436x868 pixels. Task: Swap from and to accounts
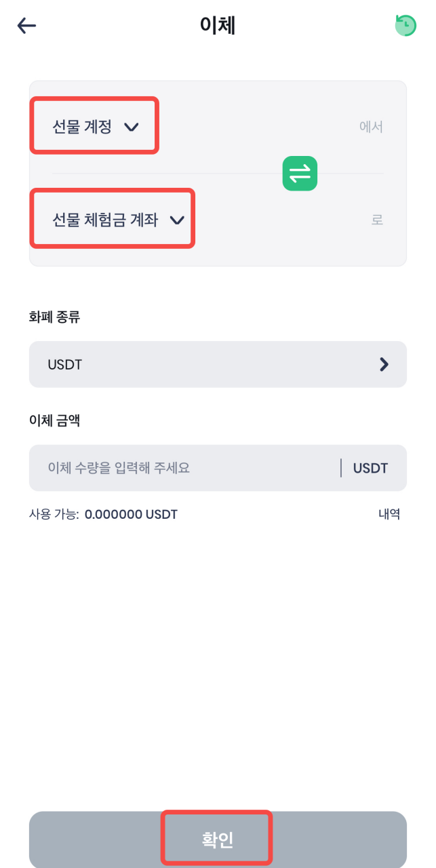pyautogui.click(x=300, y=173)
